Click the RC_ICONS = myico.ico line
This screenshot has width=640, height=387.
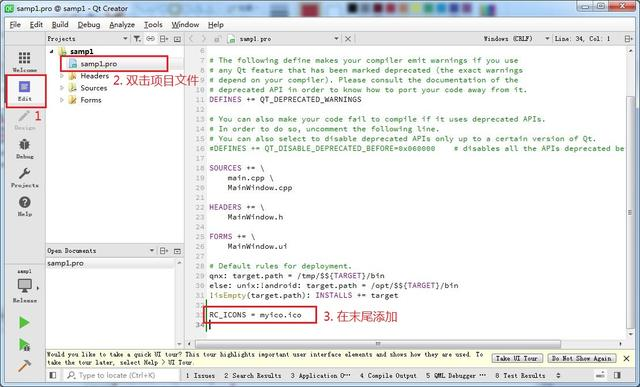tap(255, 315)
